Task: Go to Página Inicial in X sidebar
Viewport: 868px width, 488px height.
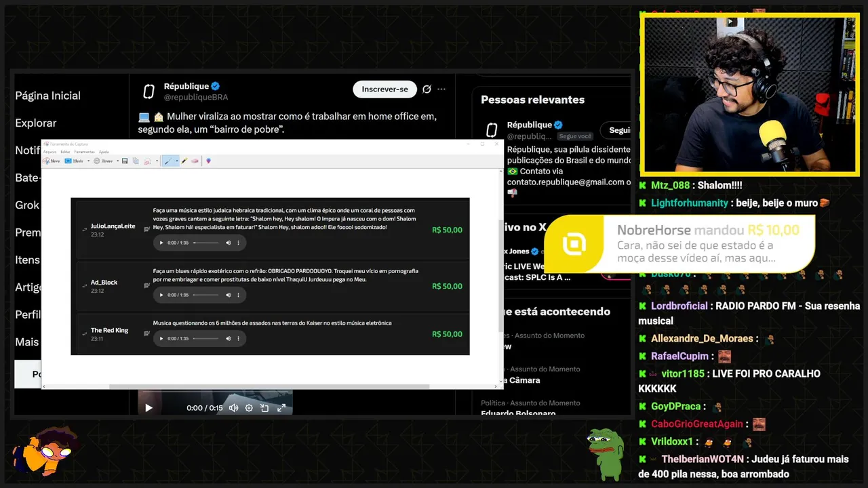Action: (x=47, y=96)
